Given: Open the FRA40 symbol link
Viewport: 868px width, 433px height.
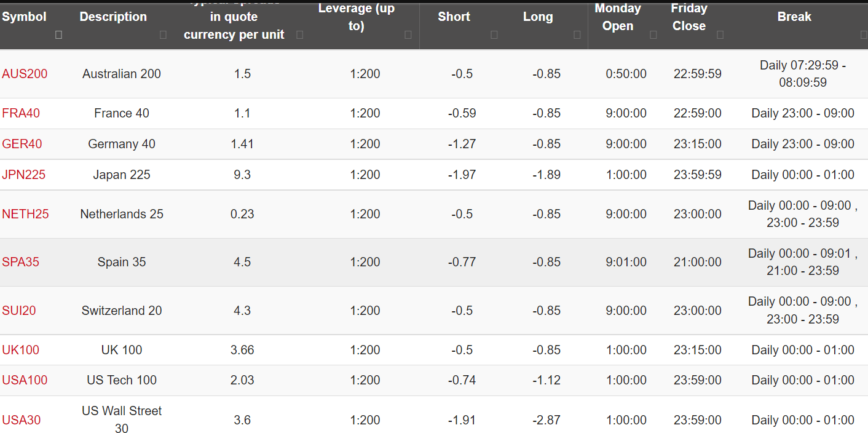Looking at the screenshot, I should tap(21, 113).
